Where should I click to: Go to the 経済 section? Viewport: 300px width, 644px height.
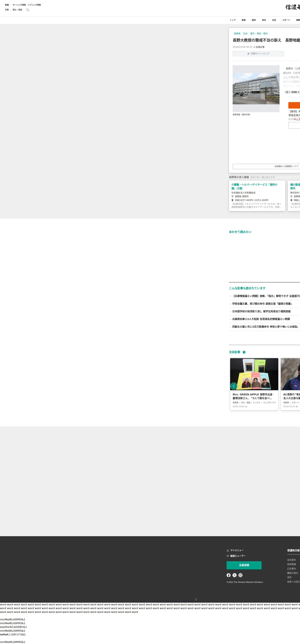click(254, 20)
